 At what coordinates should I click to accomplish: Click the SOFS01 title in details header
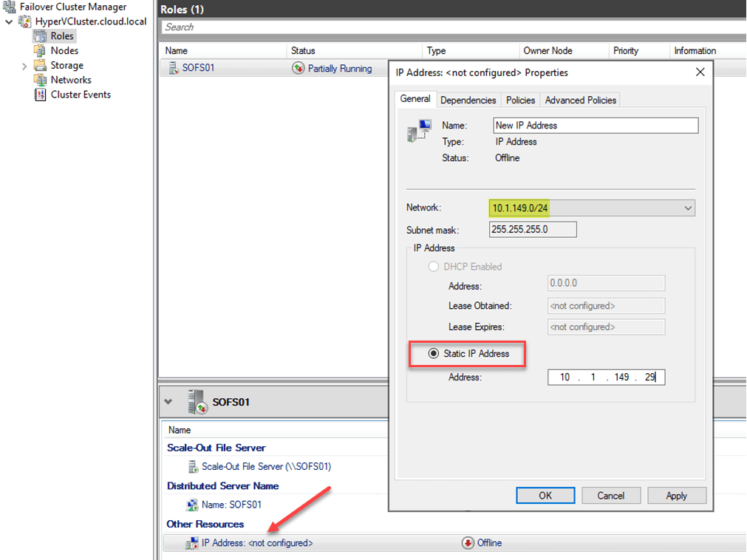[231, 402]
